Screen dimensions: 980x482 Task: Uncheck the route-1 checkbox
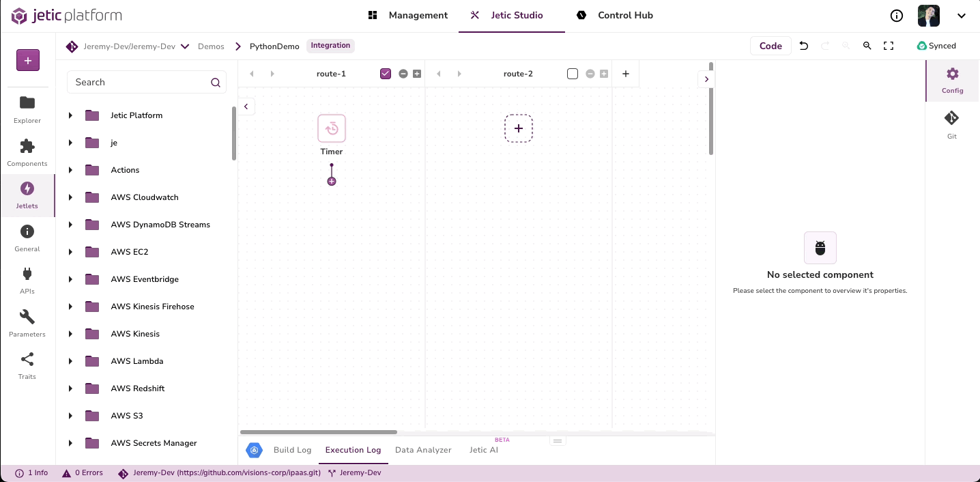(386, 74)
